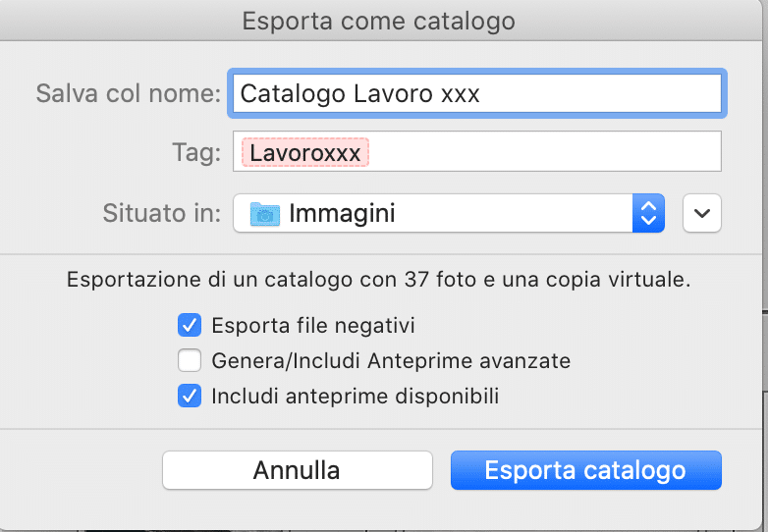Click the 'Includi anteprime disponibili' label text
The height and width of the screenshot is (532, 768).
tap(356, 397)
